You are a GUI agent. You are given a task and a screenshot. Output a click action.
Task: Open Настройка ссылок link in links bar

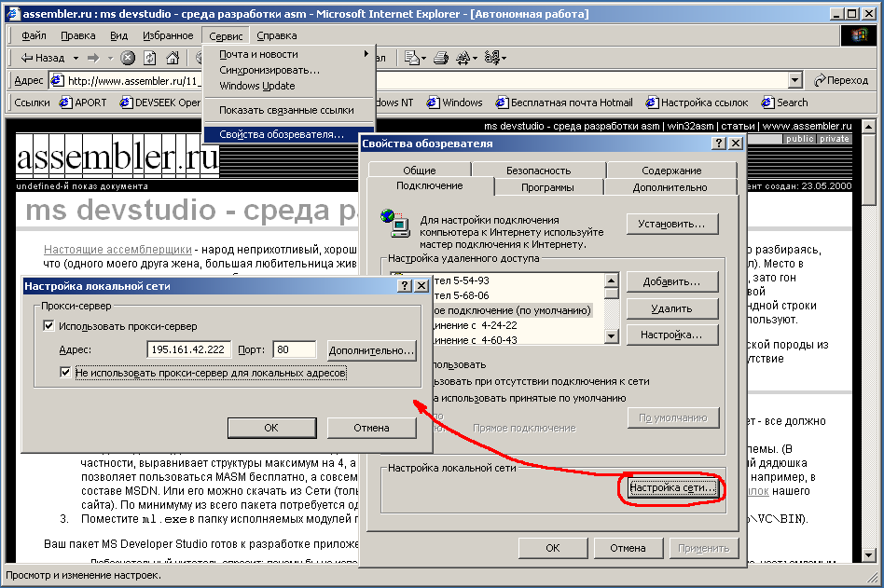tap(697, 103)
